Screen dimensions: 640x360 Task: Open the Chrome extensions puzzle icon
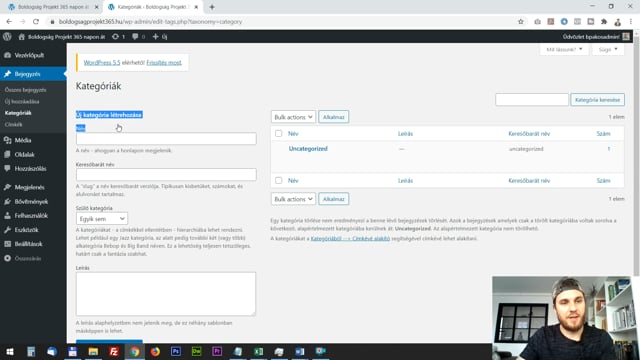pos(604,22)
